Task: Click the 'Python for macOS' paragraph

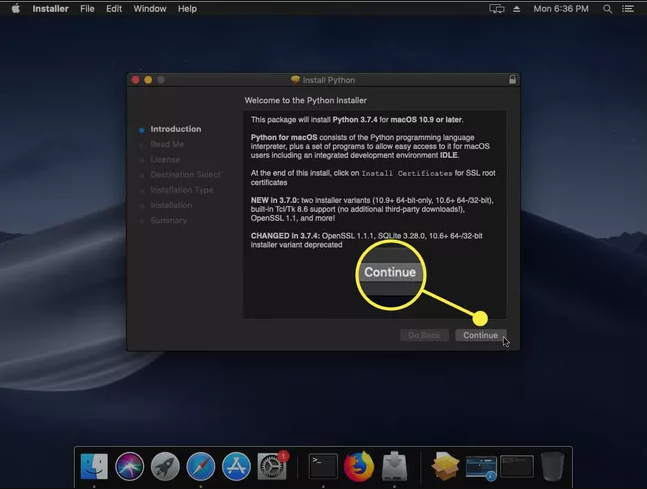Action: pos(370,146)
